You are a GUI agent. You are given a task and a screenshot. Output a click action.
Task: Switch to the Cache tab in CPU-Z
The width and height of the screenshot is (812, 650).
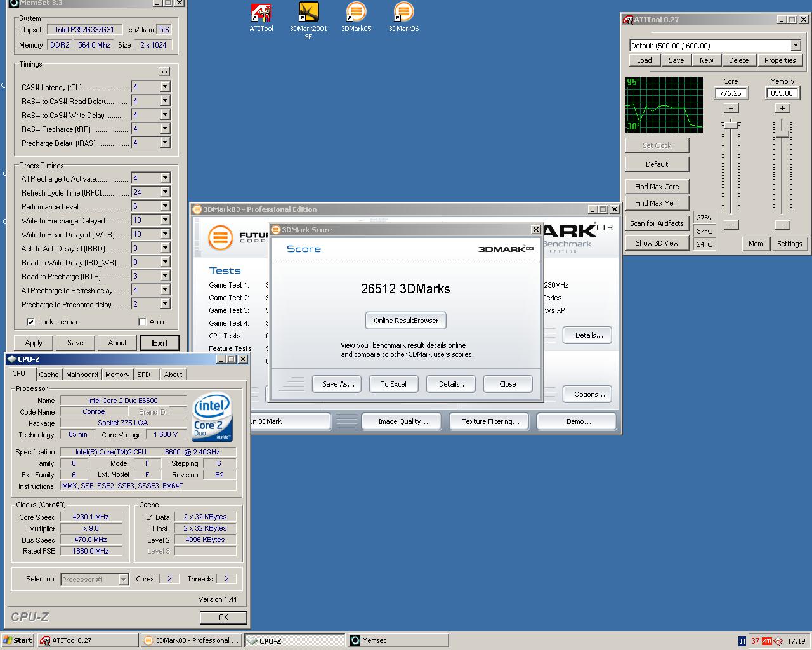pyautogui.click(x=49, y=375)
